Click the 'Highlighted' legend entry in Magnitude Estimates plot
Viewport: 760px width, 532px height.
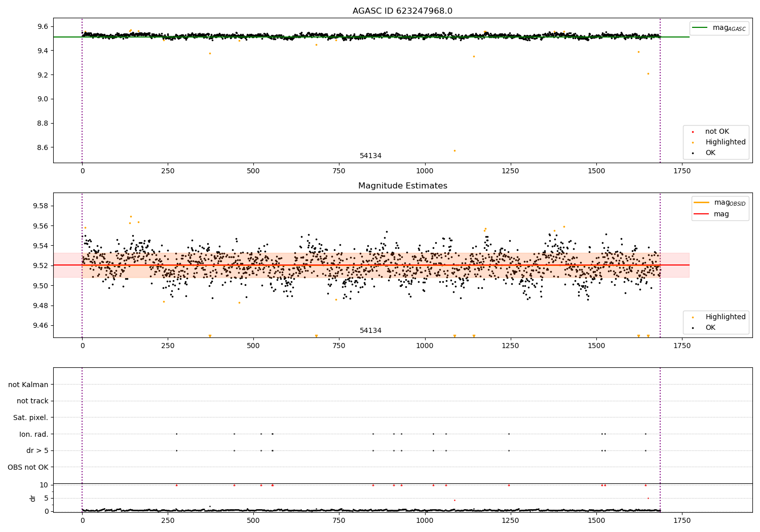[725, 317]
